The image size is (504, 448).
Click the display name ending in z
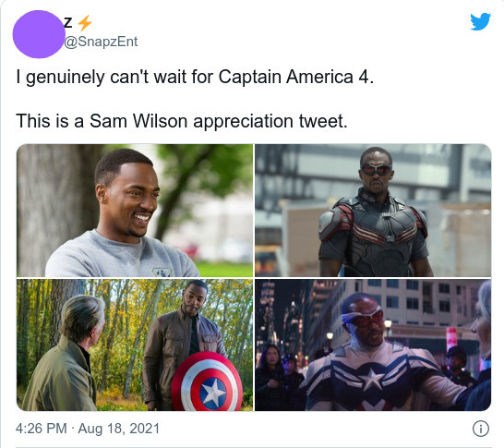tap(67, 23)
